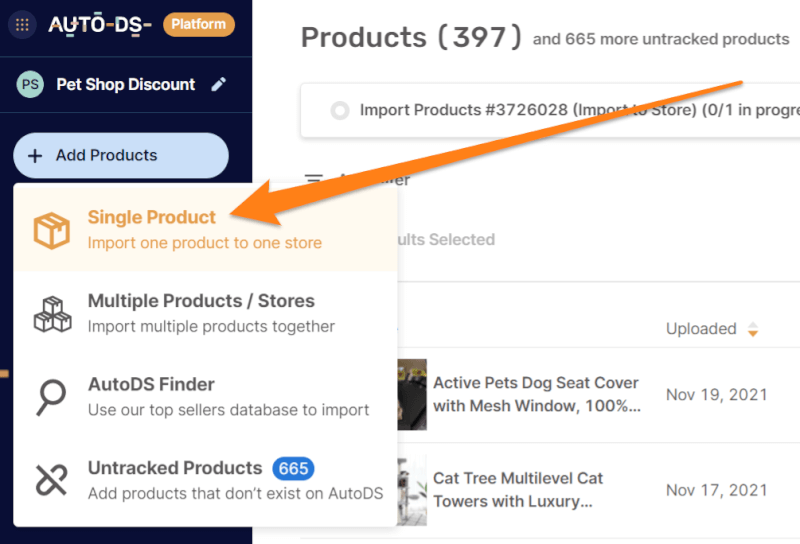800x544 pixels.
Task: Open the Add Products dropdown button
Action: coord(121,156)
